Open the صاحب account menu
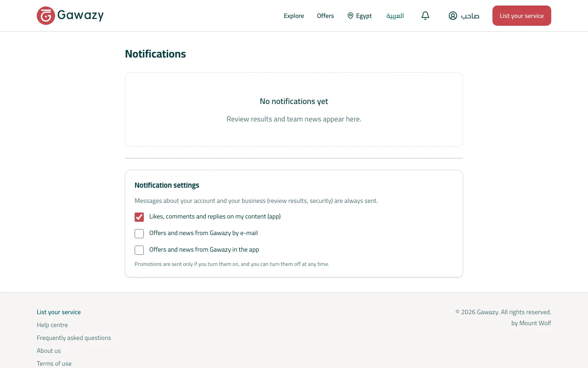 coord(464,16)
